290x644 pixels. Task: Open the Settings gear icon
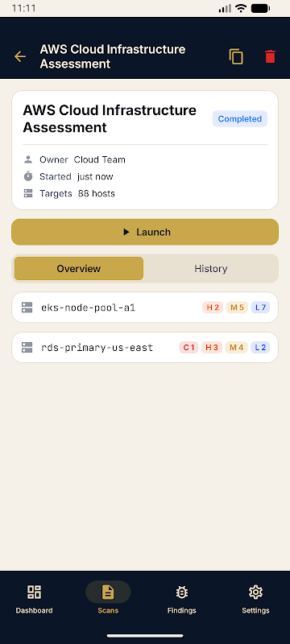255,592
